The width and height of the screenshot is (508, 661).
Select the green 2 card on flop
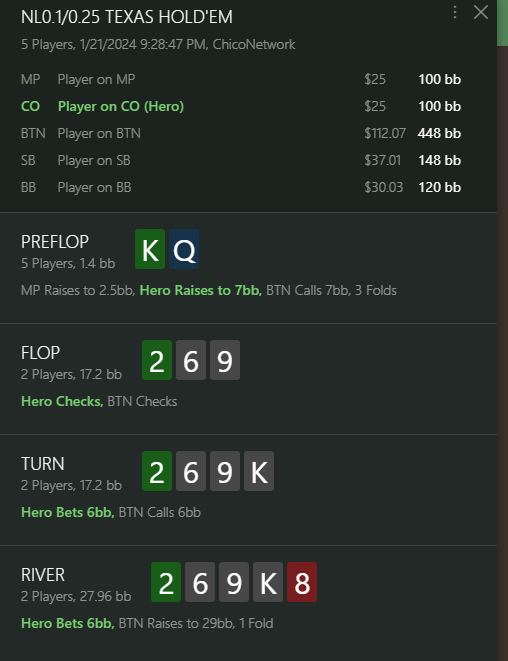(x=157, y=360)
